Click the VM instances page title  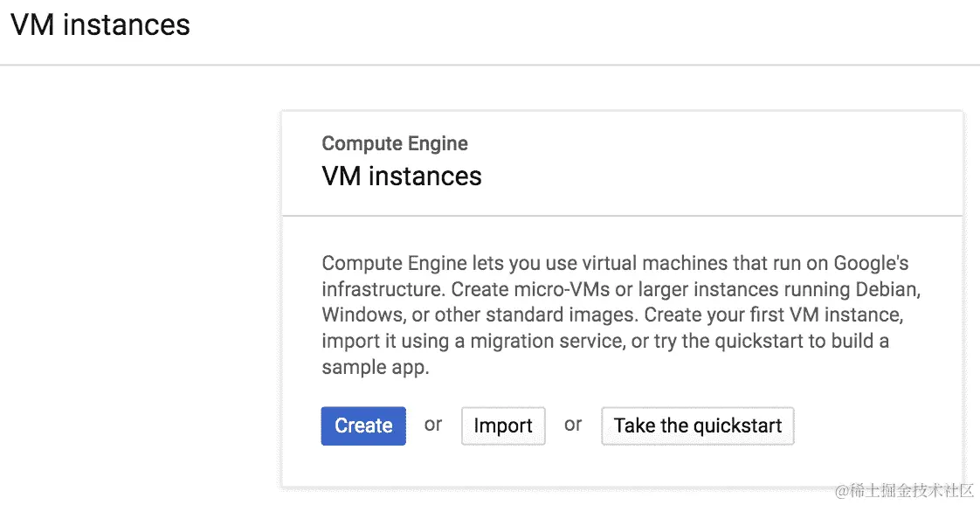100,25
